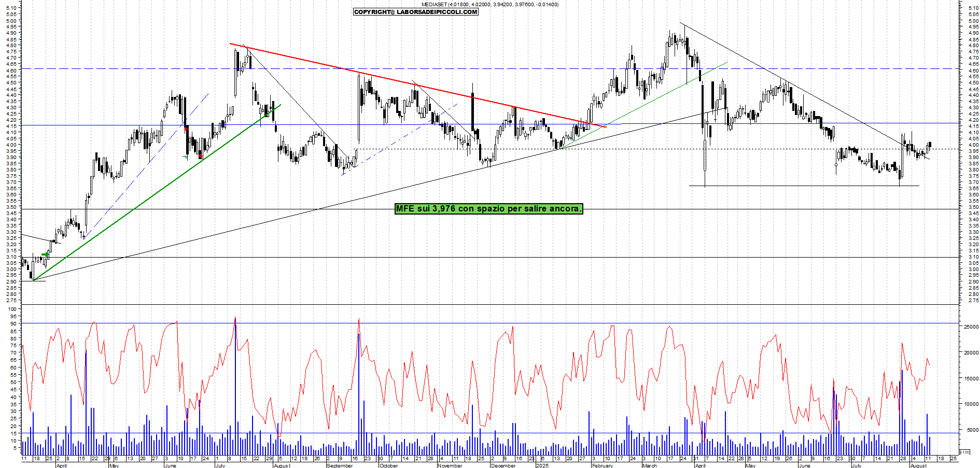Select the red oscillator line in the indicator panel
Viewport: 980px width, 468px height.
point(475,378)
